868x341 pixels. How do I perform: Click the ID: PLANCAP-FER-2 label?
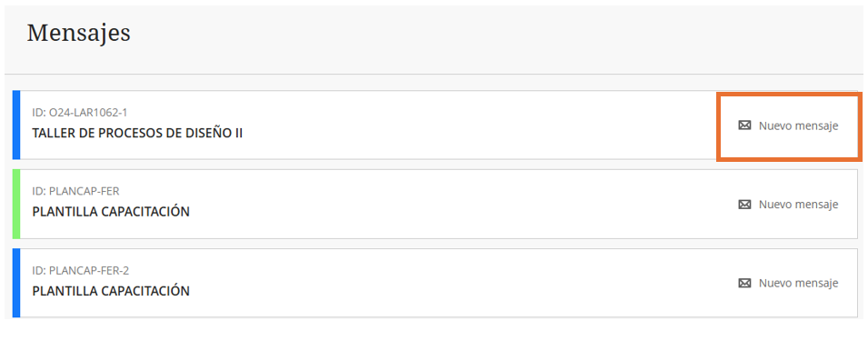tap(81, 270)
